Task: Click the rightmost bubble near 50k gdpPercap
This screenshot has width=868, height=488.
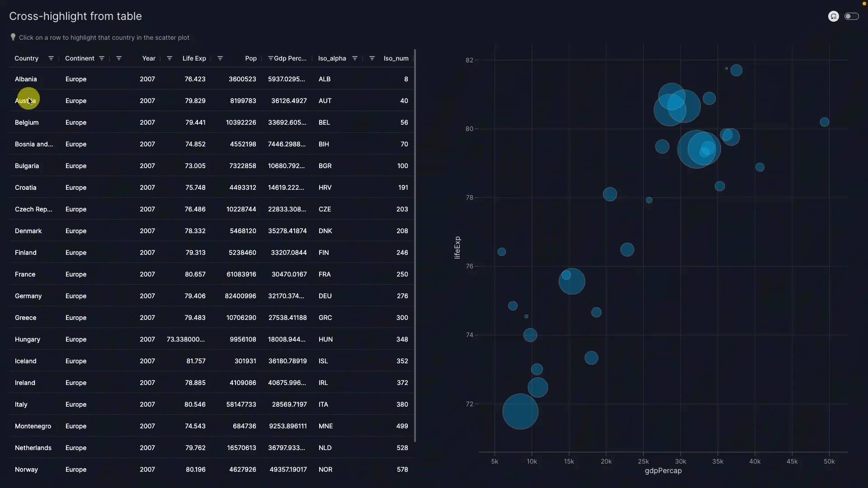Action: pyautogui.click(x=824, y=122)
